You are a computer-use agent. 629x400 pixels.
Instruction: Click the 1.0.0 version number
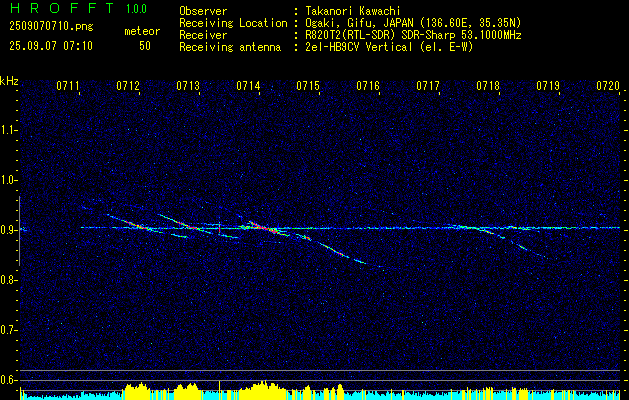[x=136, y=8]
